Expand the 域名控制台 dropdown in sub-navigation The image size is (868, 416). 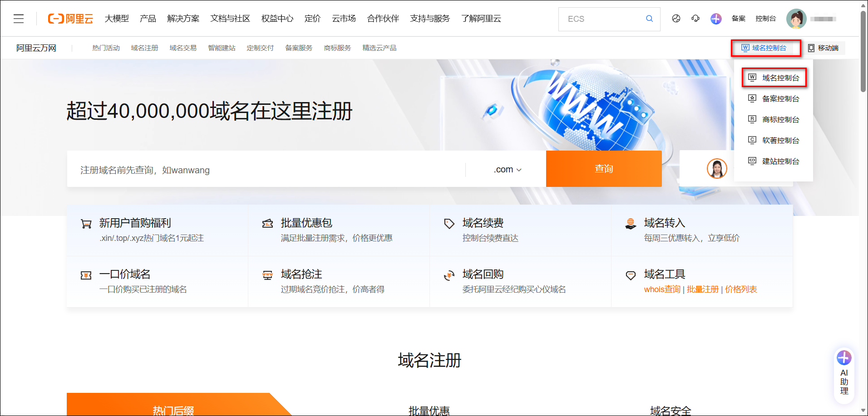(x=765, y=48)
